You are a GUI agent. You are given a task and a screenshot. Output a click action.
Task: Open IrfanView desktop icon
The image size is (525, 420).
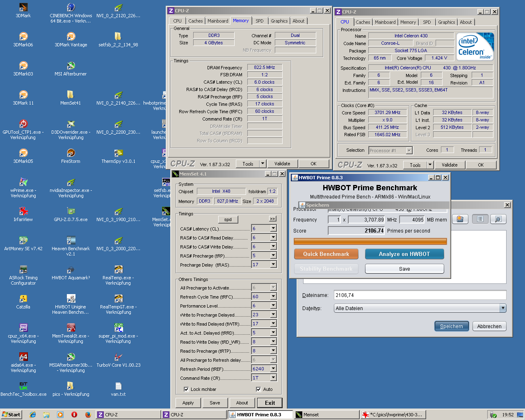point(23,215)
